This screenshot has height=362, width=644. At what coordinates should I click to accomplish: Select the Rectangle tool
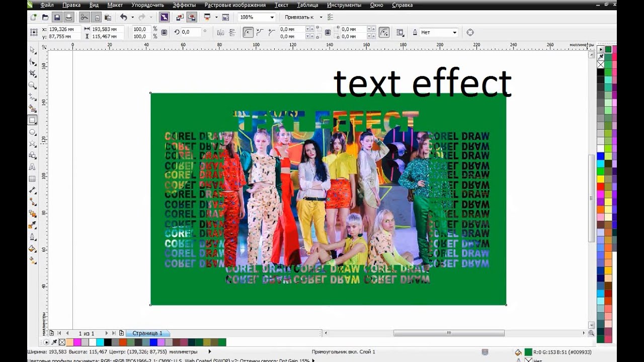(x=33, y=120)
